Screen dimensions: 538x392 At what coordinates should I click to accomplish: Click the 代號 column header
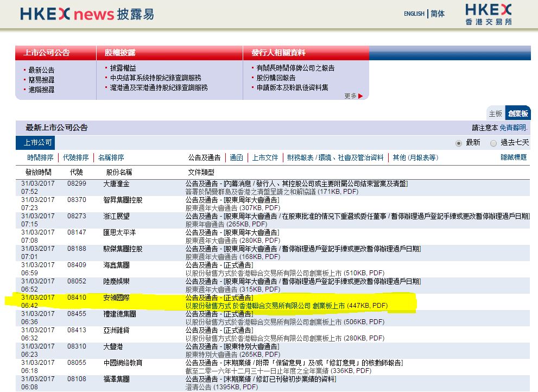(x=76, y=172)
